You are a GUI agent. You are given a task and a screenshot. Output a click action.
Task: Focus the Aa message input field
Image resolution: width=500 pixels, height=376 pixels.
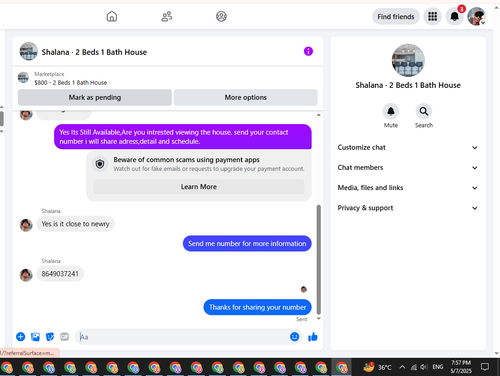click(x=183, y=337)
